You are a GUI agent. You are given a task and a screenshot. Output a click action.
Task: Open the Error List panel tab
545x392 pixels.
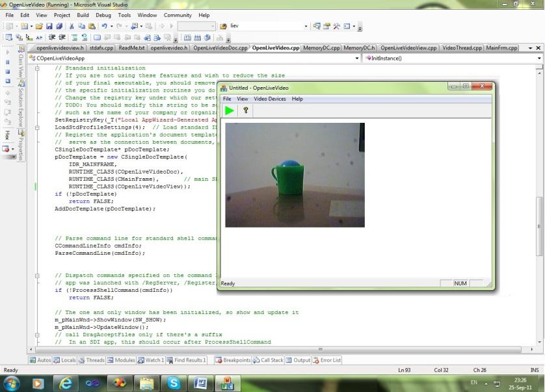point(326,360)
